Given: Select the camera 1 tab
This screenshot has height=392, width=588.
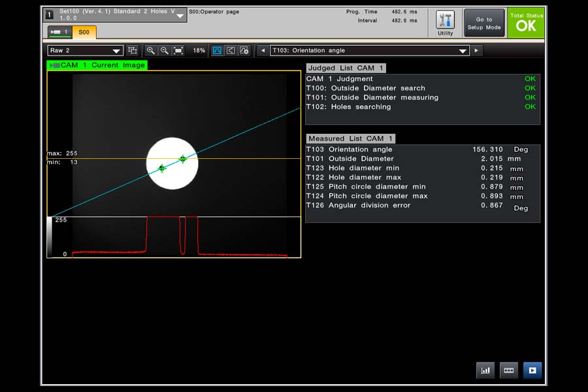Looking at the screenshot, I should pos(59,32).
